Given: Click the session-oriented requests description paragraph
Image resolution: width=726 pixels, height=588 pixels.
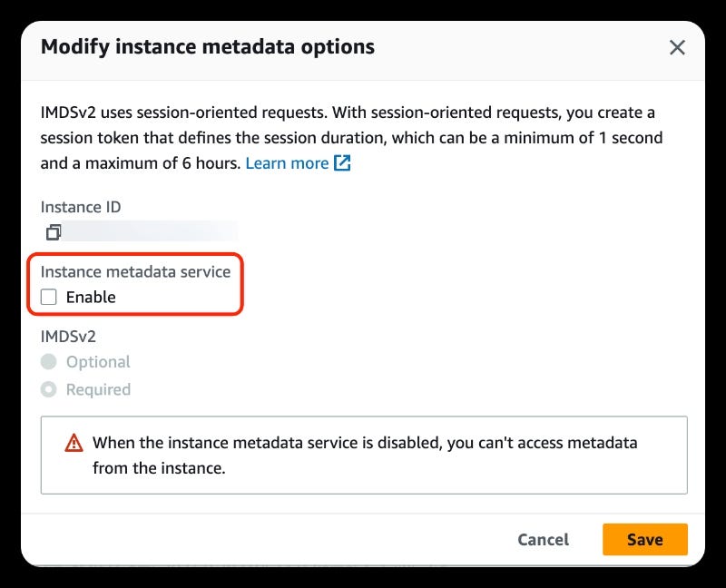Looking at the screenshot, I should click(x=348, y=138).
